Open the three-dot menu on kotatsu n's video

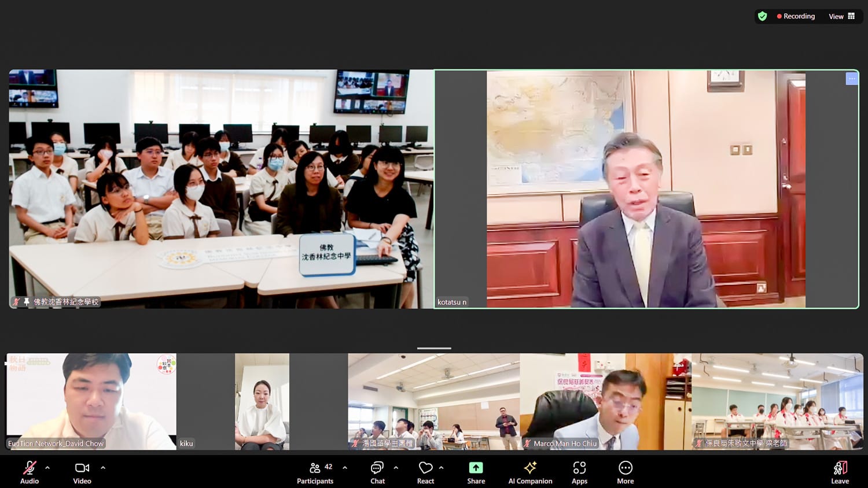coord(851,79)
